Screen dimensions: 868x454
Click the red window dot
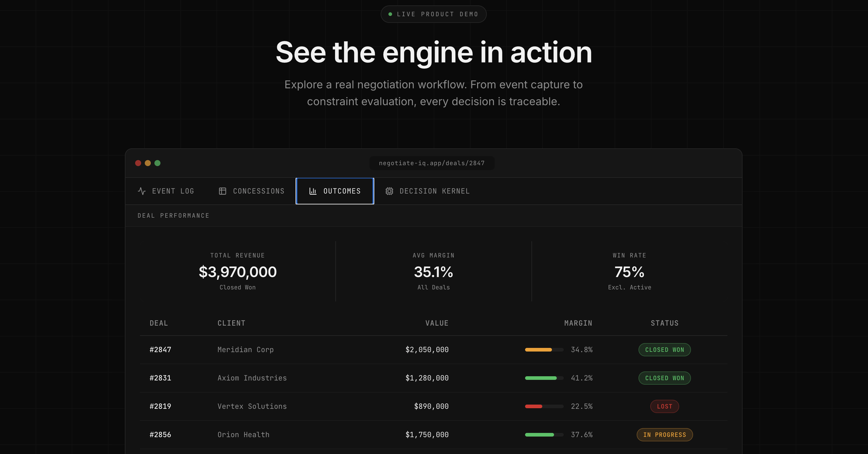click(138, 163)
